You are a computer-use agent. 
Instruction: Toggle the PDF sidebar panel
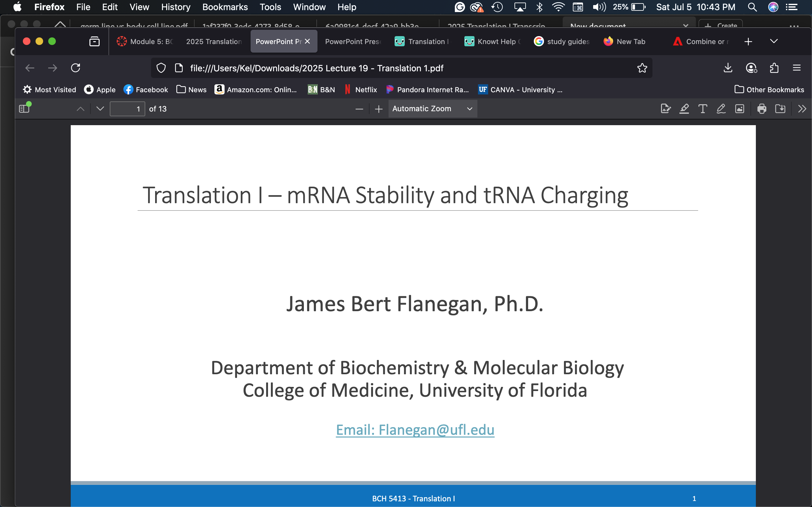click(x=24, y=109)
